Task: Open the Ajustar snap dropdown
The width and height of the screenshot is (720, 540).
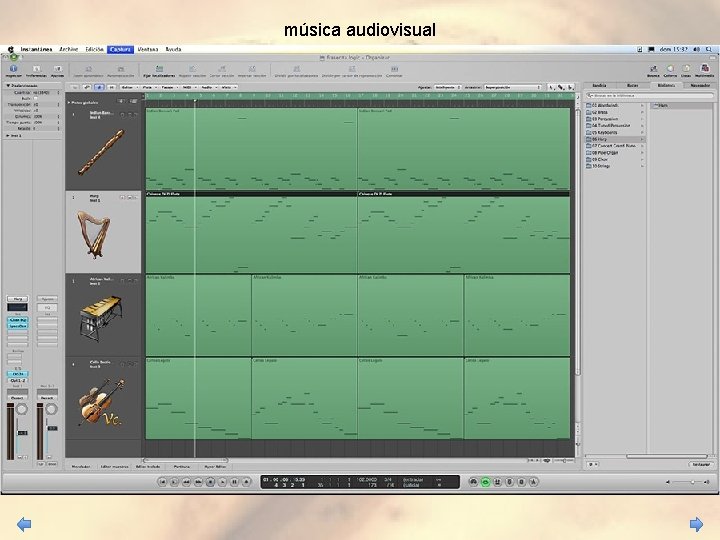Action: click(447, 87)
